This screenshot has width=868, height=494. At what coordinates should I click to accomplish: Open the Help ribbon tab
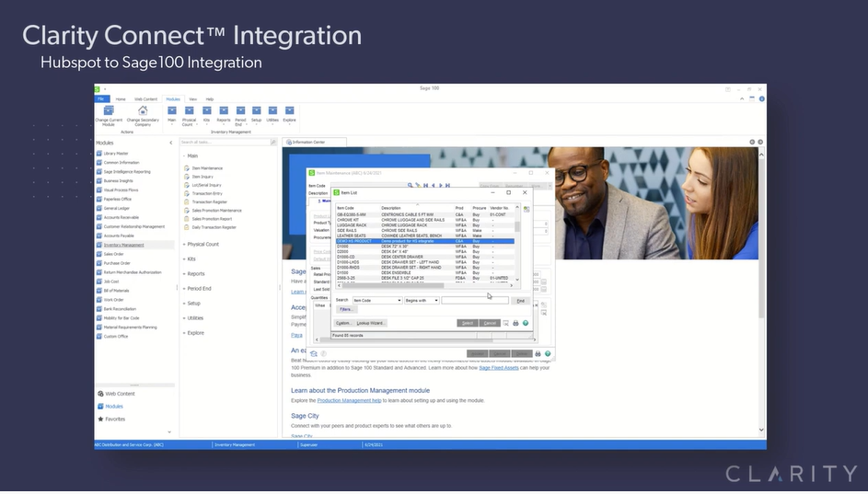[210, 99]
